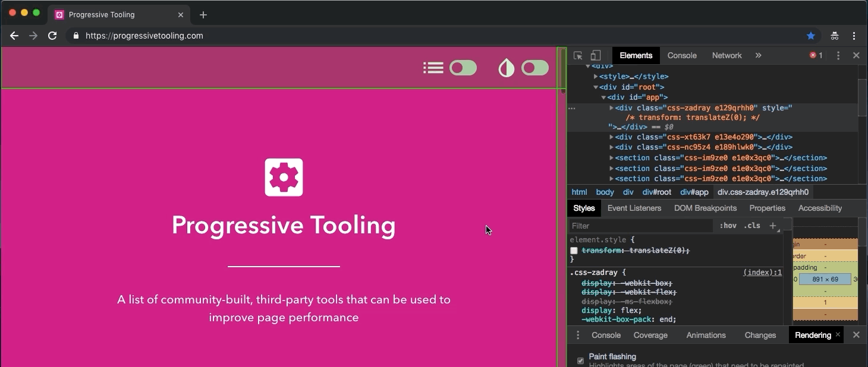Click the padlock site info icon
This screenshot has width=868, height=367.
click(x=76, y=36)
